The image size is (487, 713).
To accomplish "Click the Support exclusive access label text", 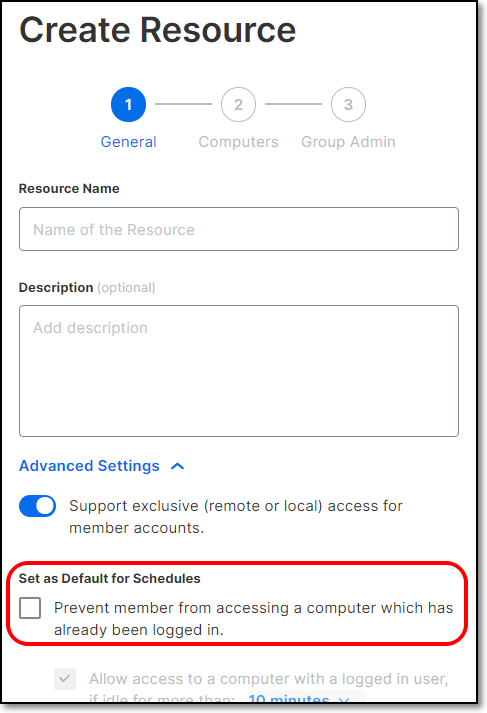I will 236,517.
